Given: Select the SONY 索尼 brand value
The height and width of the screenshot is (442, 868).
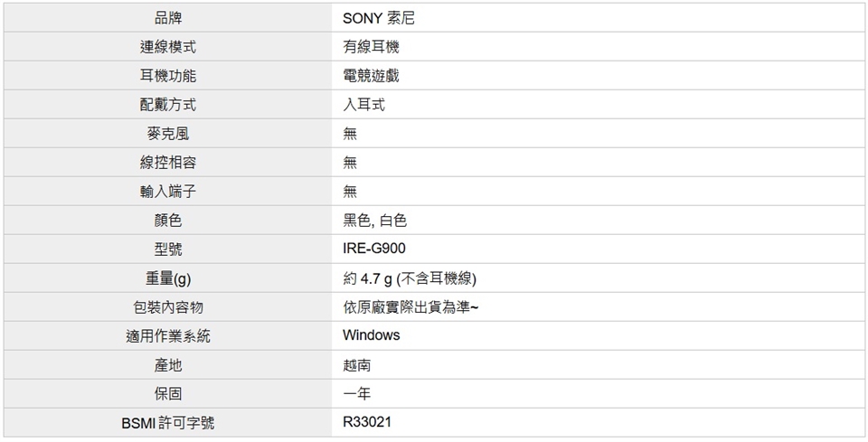Looking at the screenshot, I should pyautogui.click(x=379, y=18).
